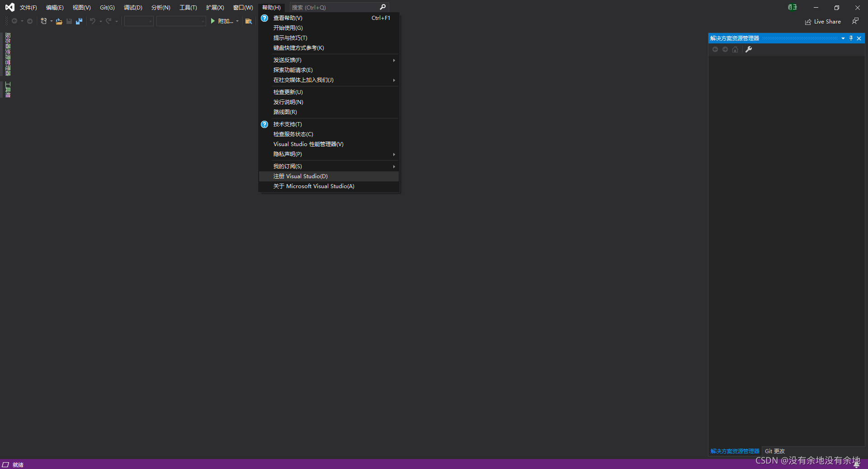Click the status bar notification icon beside 就绪

coord(5,464)
